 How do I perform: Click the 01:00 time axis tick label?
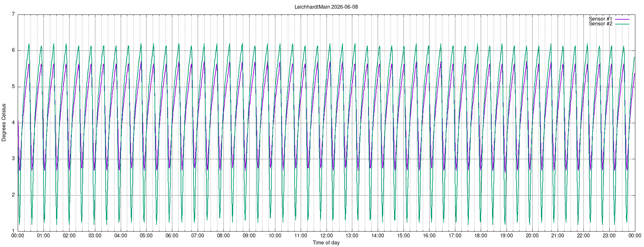point(43,235)
